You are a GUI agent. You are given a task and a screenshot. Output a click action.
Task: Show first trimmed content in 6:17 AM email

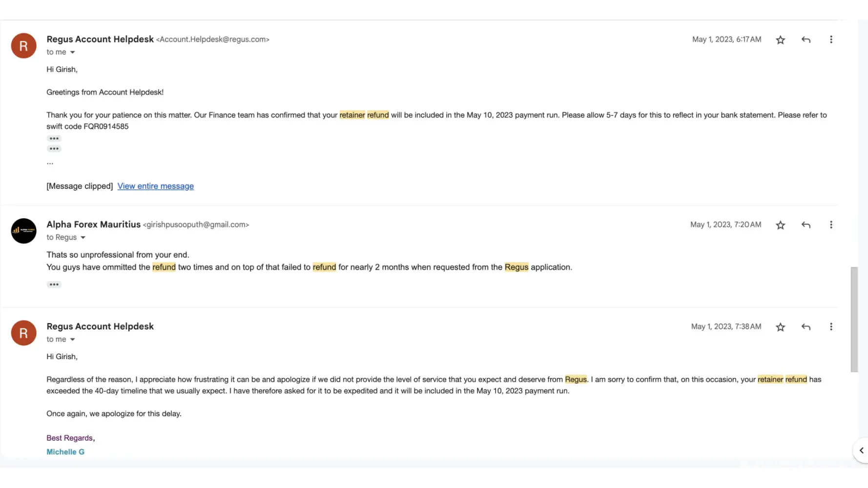(x=54, y=139)
